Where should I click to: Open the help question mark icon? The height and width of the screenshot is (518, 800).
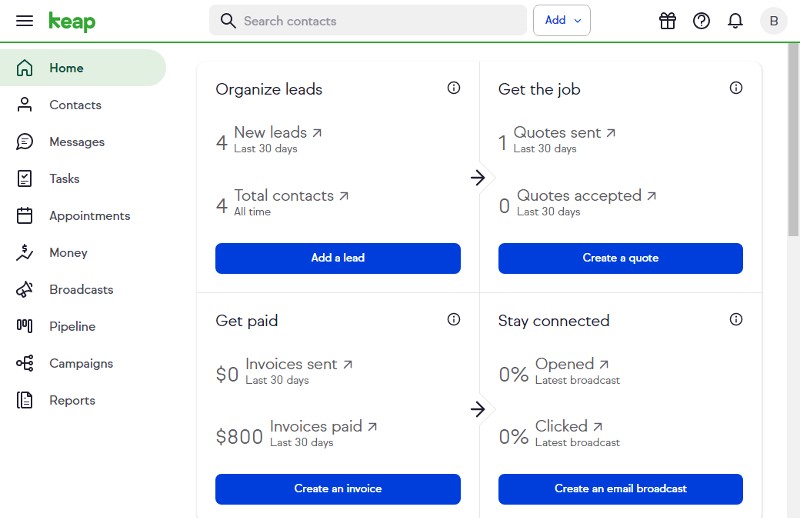click(x=701, y=21)
